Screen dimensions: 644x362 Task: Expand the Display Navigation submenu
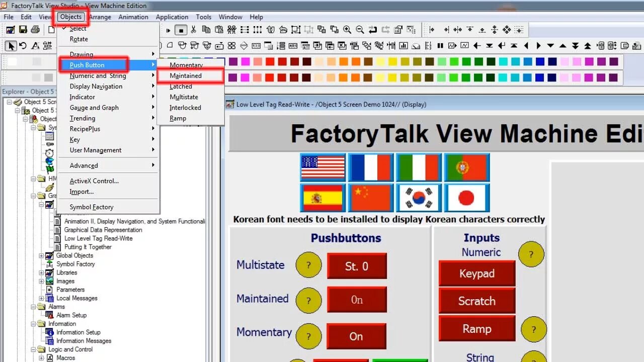point(108,86)
